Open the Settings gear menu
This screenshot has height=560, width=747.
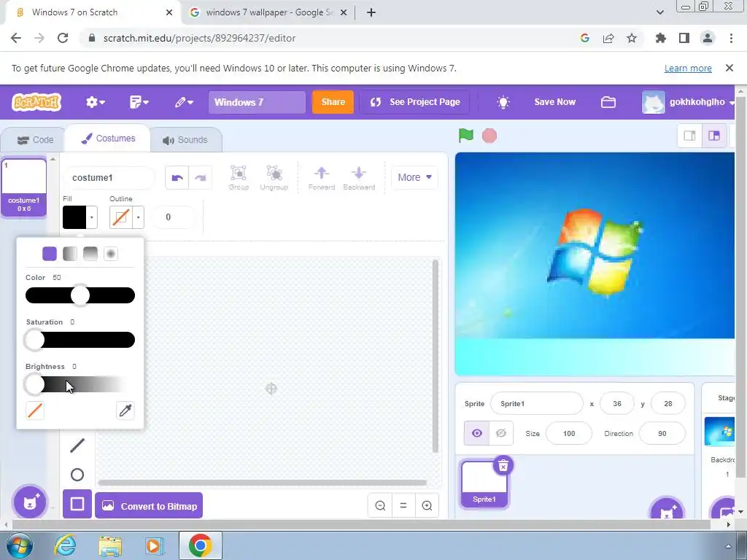96,102
